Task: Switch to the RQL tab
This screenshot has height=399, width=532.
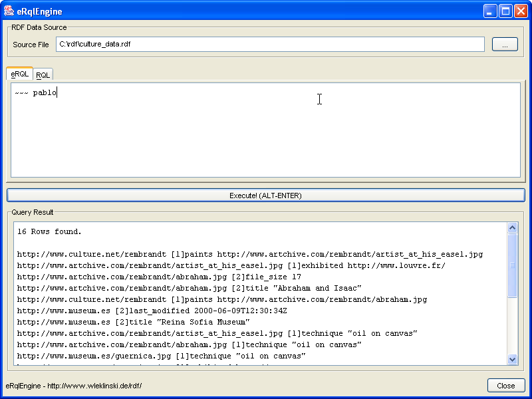Action: point(43,74)
